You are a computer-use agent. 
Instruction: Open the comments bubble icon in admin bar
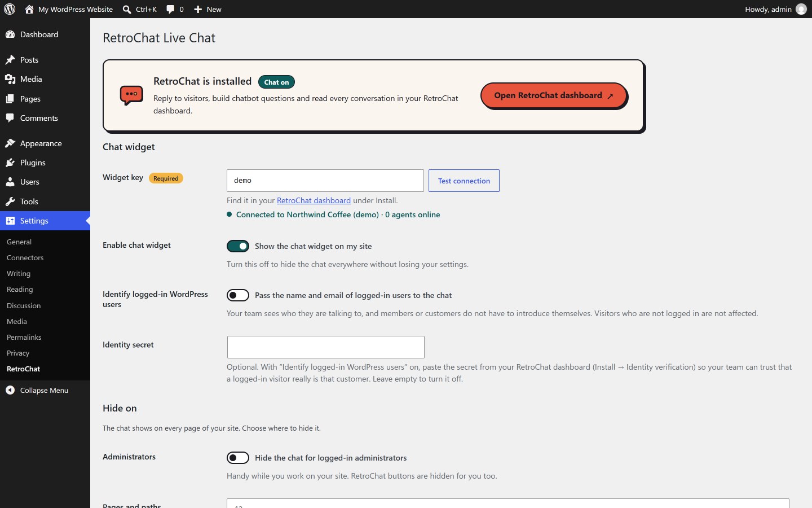(170, 9)
